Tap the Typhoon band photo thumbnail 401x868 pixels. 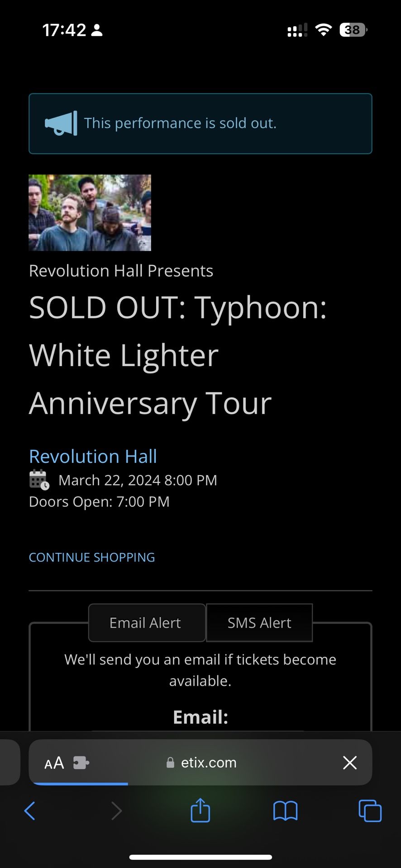coord(90,212)
